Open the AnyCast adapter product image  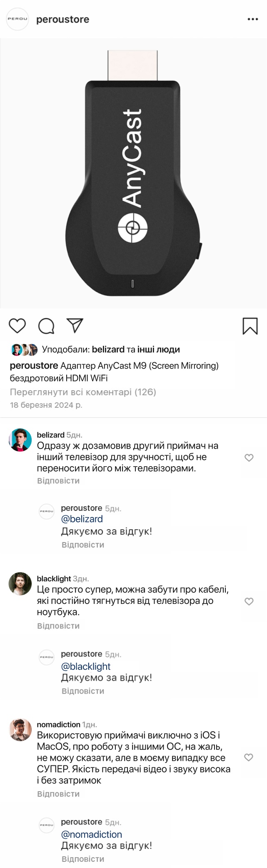click(133, 173)
